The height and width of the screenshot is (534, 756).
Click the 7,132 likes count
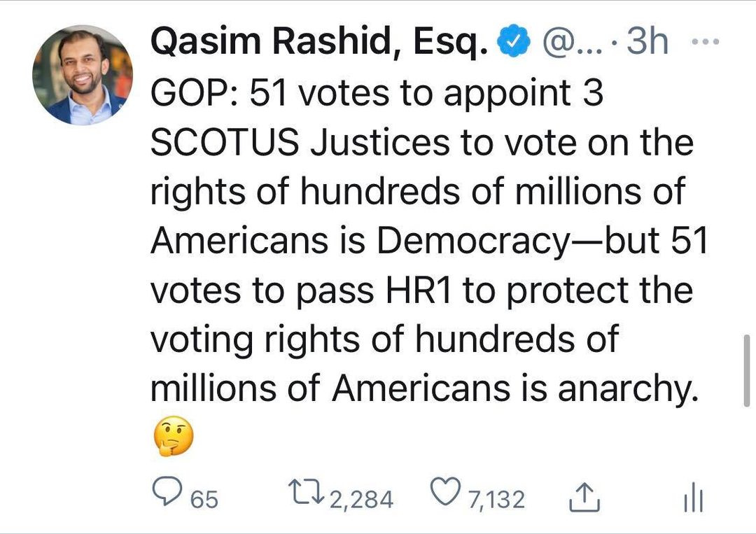click(x=496, y=499)
